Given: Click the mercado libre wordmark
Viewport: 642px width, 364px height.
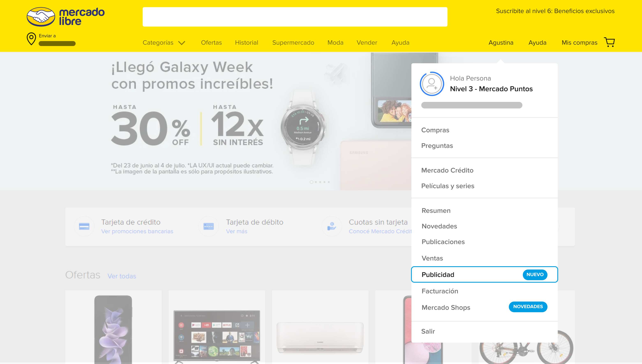Looking at the screenshot, I should (82, 17).
